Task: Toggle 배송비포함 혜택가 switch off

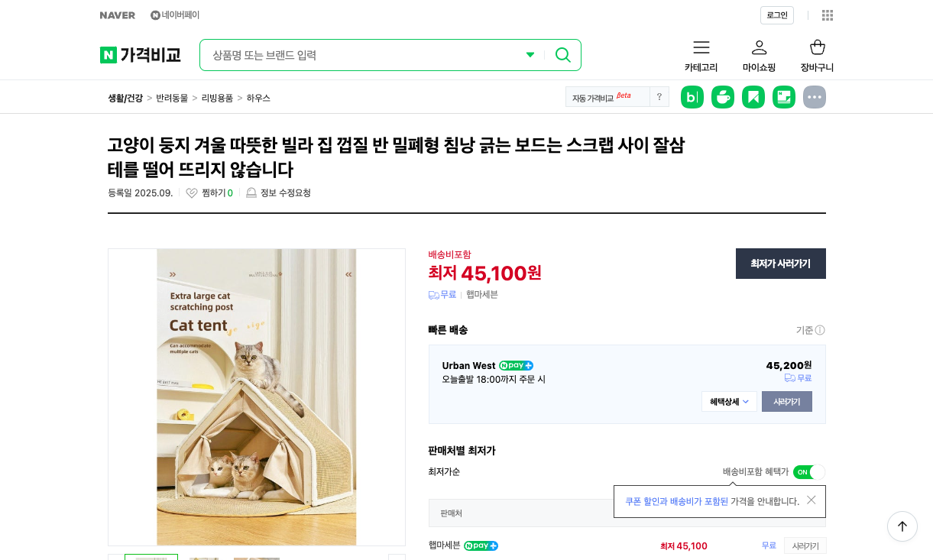Action: click(809, 472)
